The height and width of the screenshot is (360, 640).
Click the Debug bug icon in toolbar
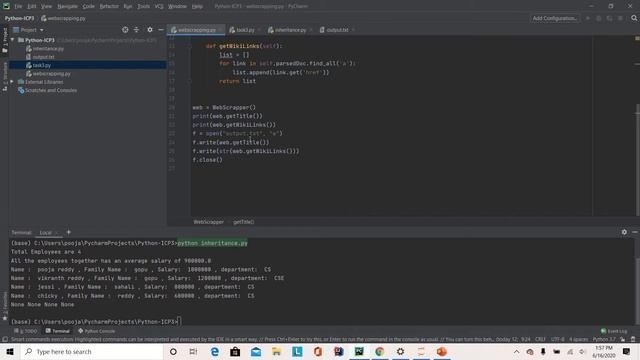pyautogui.click(x=599, y=18)
